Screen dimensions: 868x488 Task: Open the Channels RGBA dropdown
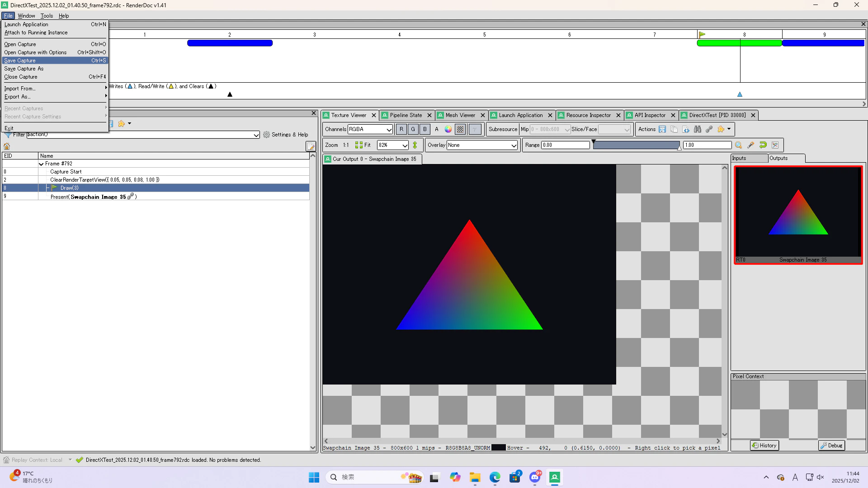coord(370,129)
